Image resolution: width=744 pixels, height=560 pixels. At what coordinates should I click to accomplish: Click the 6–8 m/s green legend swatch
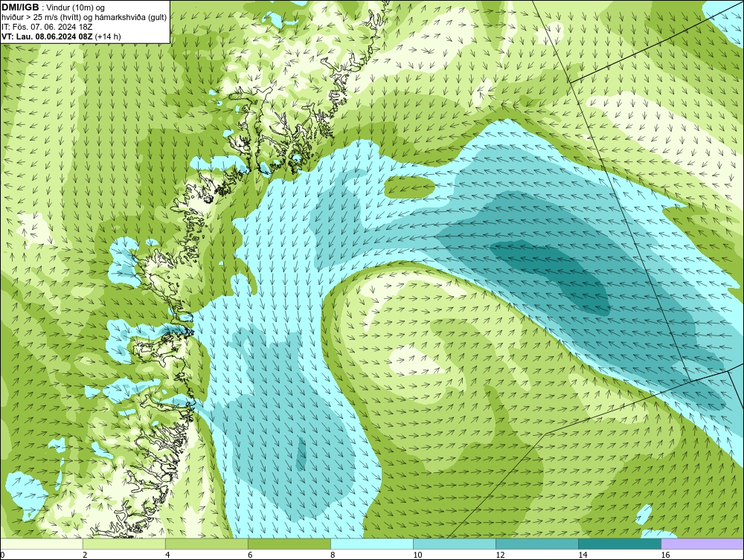289,544
